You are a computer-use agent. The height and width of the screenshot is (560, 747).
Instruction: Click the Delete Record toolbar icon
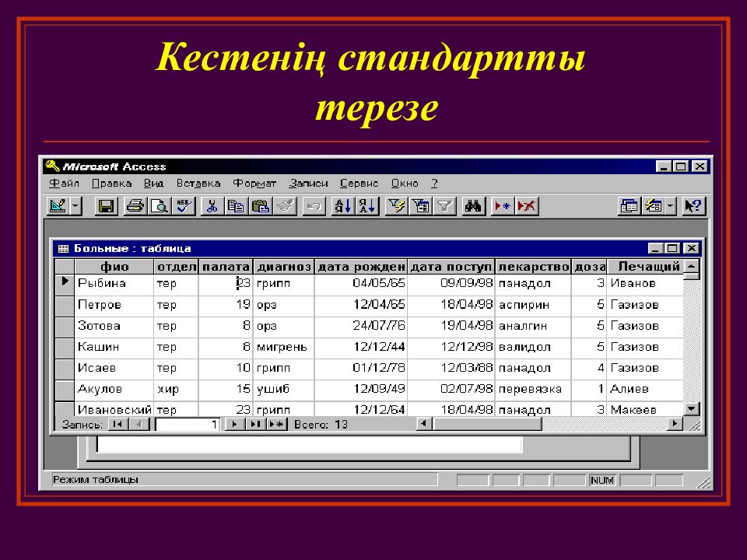(x=527, y=206)
